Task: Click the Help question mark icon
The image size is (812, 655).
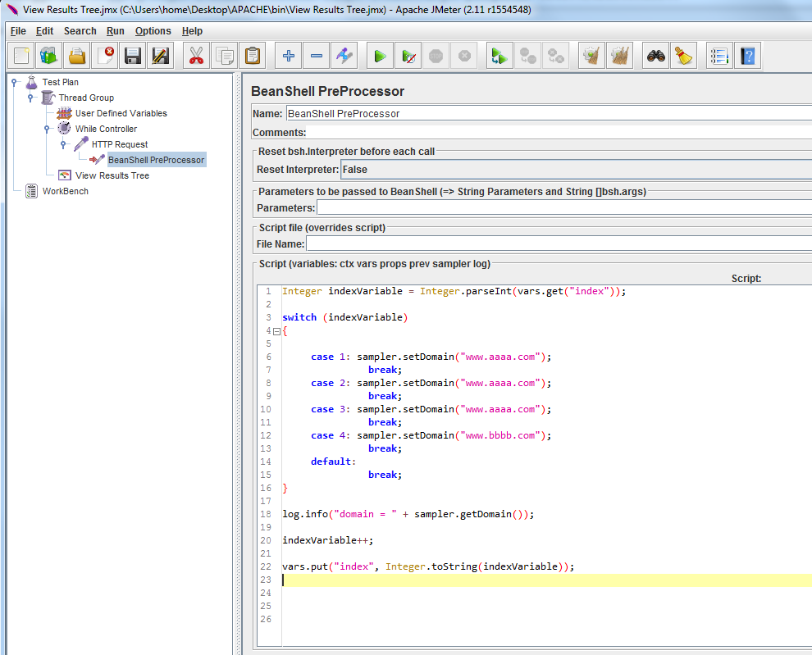Action: pos(747,57)
